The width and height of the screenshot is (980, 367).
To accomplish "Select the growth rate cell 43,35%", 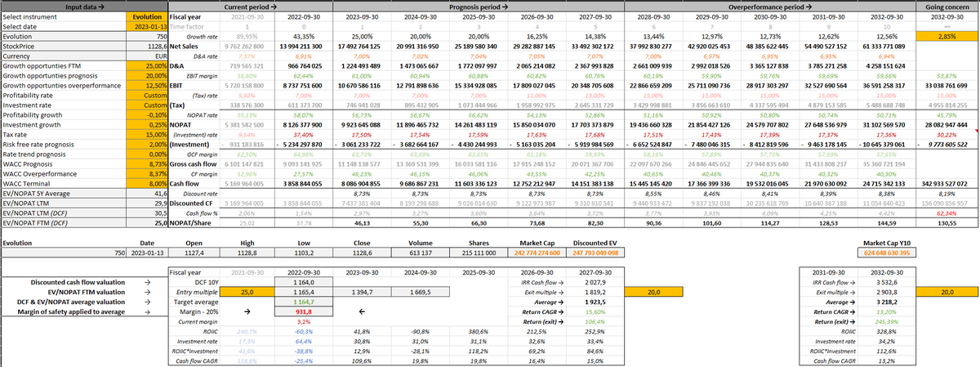I will (x=302, y=38).
